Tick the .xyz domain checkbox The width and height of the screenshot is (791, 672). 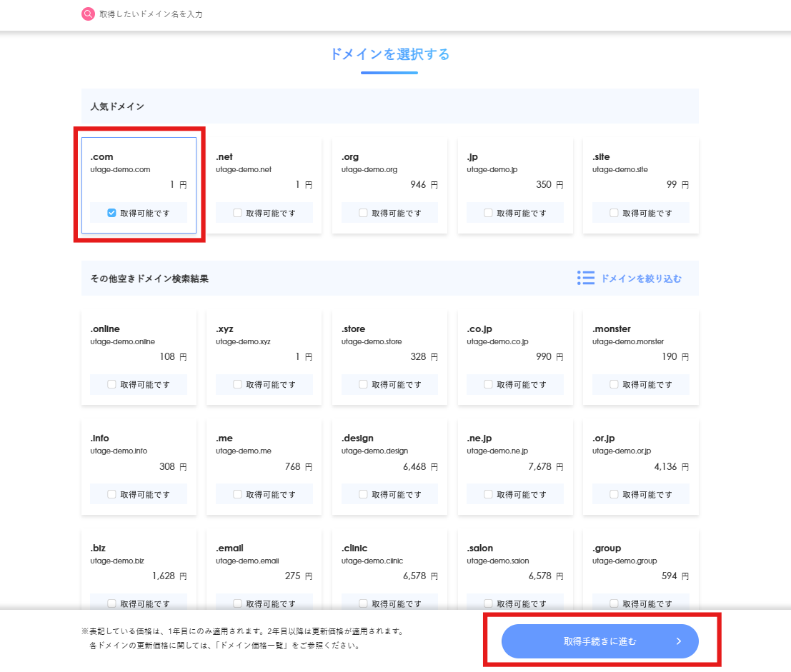click(237, 384)
